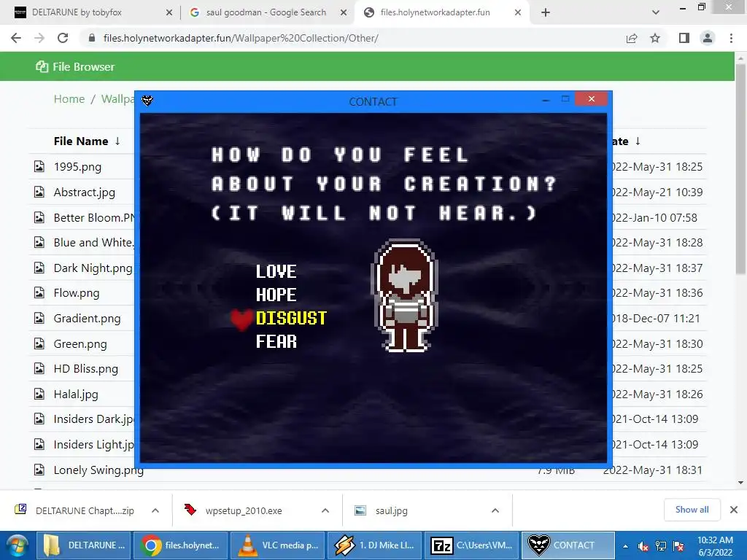Switch to Winamp DJ Mike taskbar item
Image resolution: width=747 pixels, height=560 pixels.
pyautogui.click(x=375, y=545)
